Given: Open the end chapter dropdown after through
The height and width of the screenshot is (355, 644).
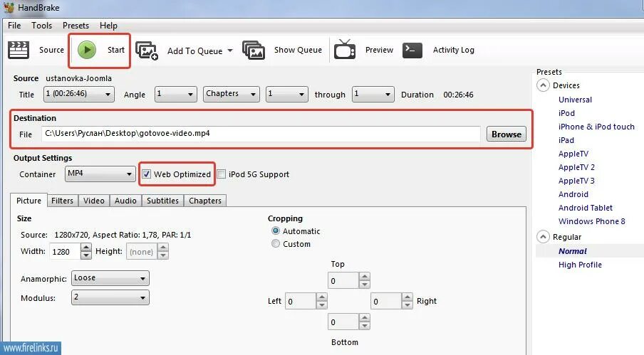Looking at the screenshot, I should click(373, 95).
